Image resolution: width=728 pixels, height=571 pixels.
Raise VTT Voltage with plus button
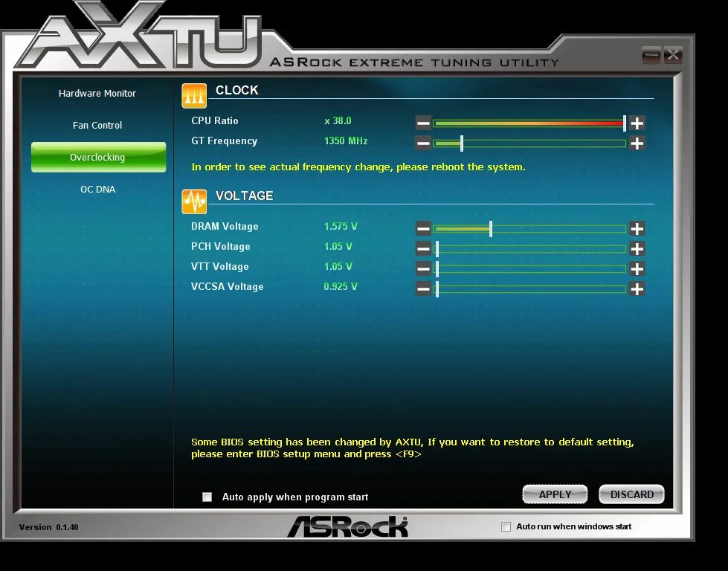tap(637, 269)
